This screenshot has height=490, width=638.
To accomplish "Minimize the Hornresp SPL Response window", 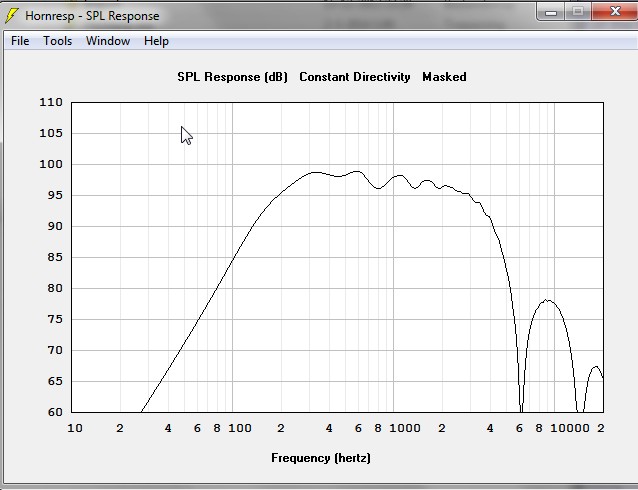I will coord(551,12).
